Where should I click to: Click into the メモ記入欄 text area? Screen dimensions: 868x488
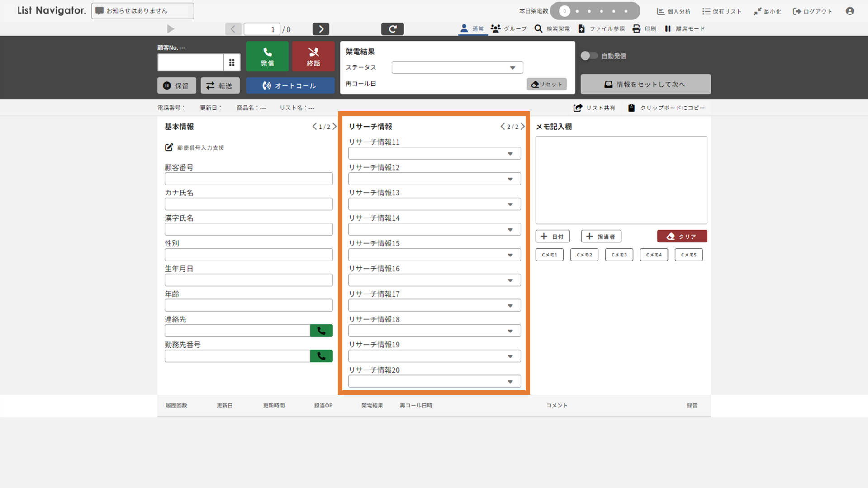[x=621, y=180]
